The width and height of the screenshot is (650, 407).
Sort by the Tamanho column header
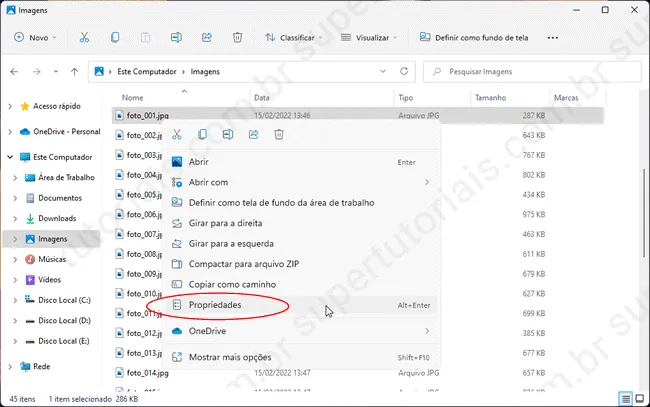490,98
